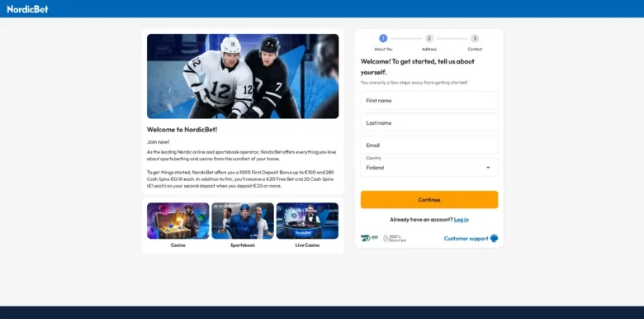This screenshot has width=644, height=319.
Task: Open the customer support chat icon
Action: point(494,239)
